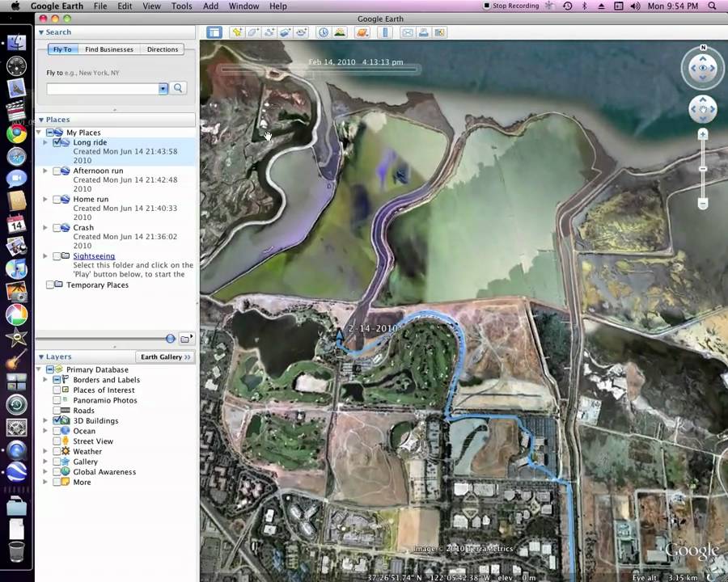Open the Edit menu
This screenshot has height=582, width=728.
(x=125, y=6)
